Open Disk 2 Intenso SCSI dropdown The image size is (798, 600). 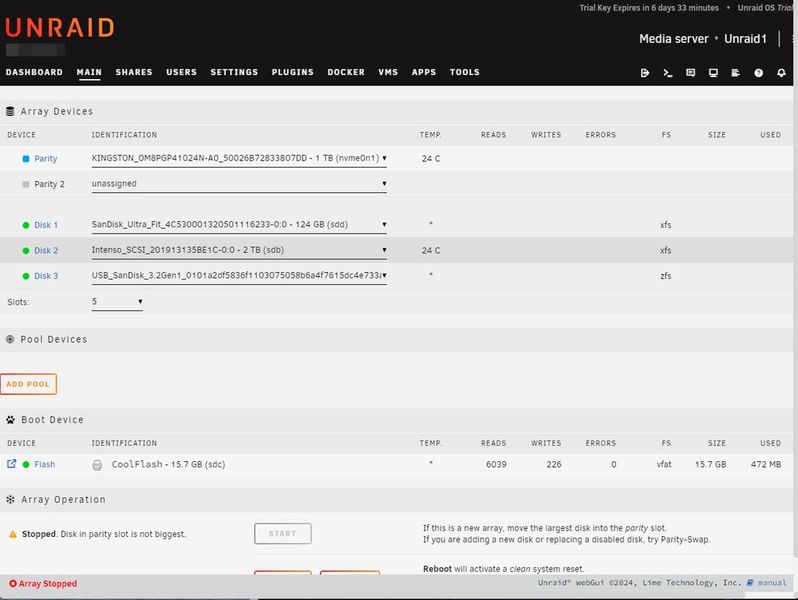coord(239,250)
